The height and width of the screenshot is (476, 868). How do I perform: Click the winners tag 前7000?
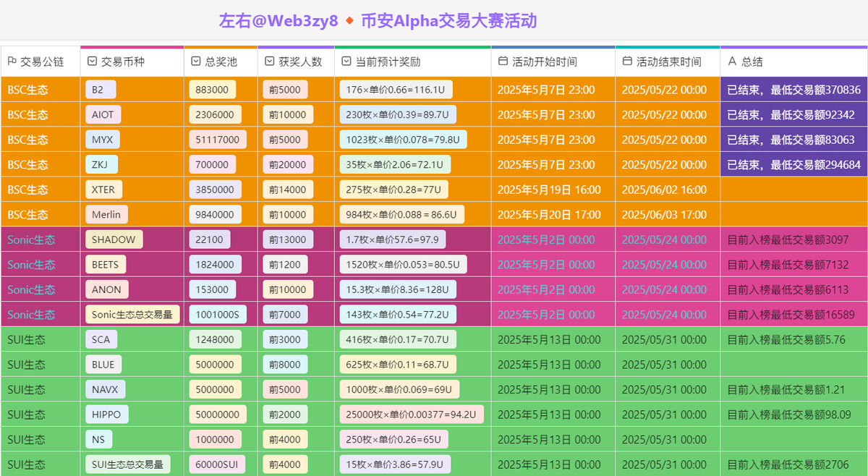click(x=285, y=315)
